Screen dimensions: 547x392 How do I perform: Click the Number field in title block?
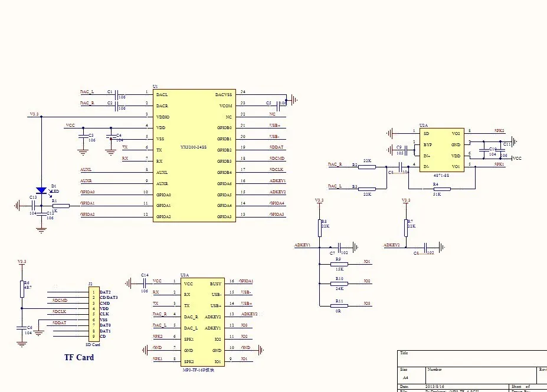pyautogui.click(x=481, y=375)
